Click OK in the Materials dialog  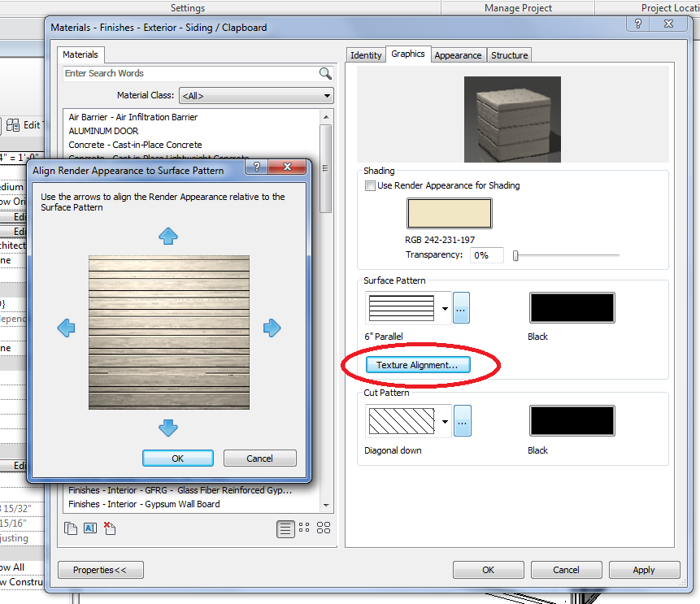point(488,570)
